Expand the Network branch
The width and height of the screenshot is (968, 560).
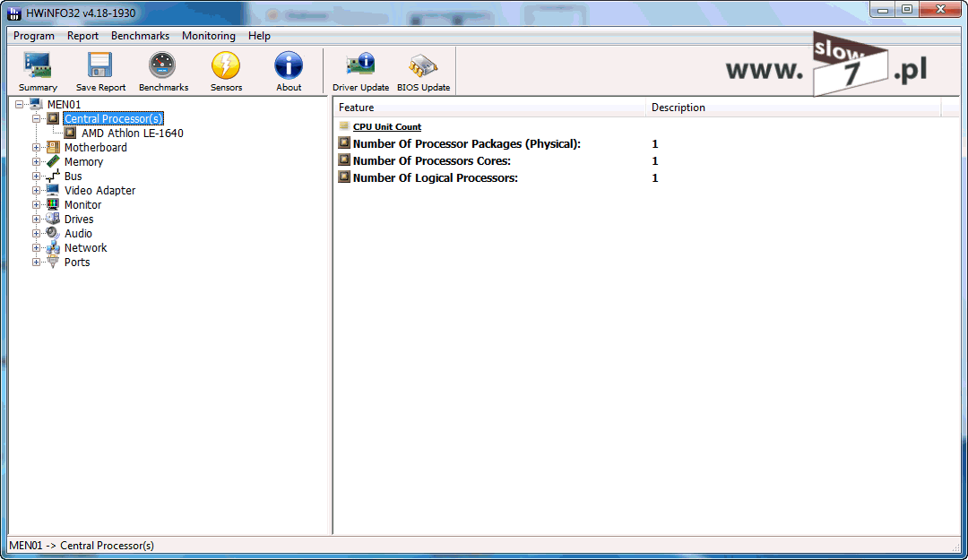click(x=37, y=247)
